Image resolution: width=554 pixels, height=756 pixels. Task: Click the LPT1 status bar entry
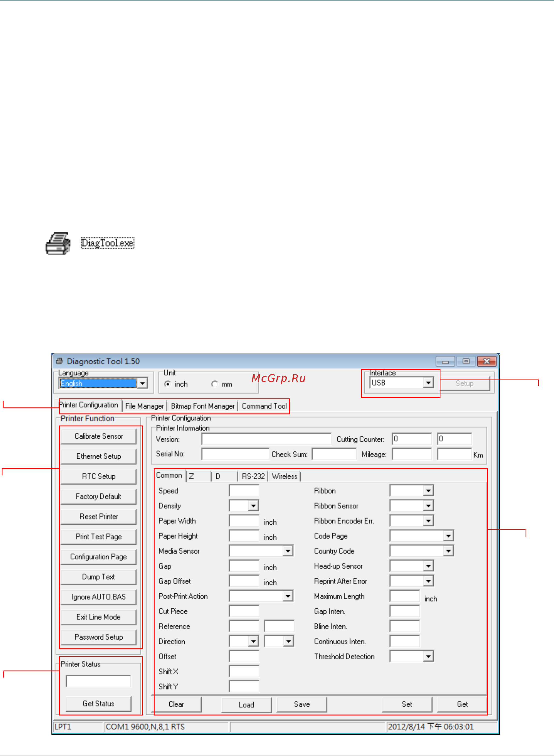point(78,727)
